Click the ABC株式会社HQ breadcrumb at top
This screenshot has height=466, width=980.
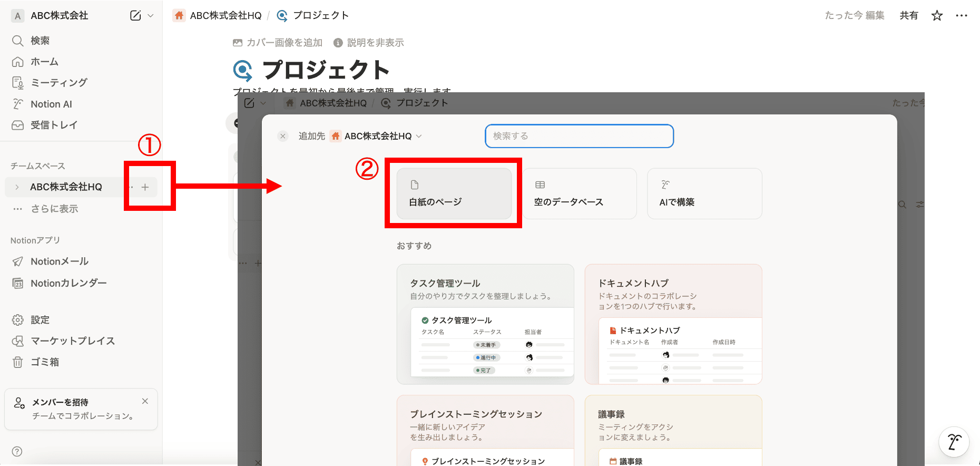[x=218, y=16]
